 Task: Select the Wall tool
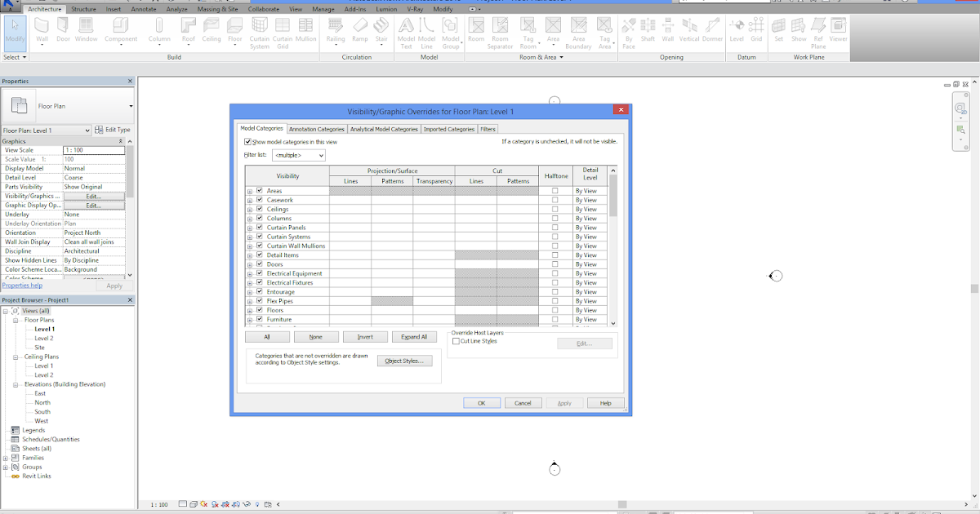[41, 30]
